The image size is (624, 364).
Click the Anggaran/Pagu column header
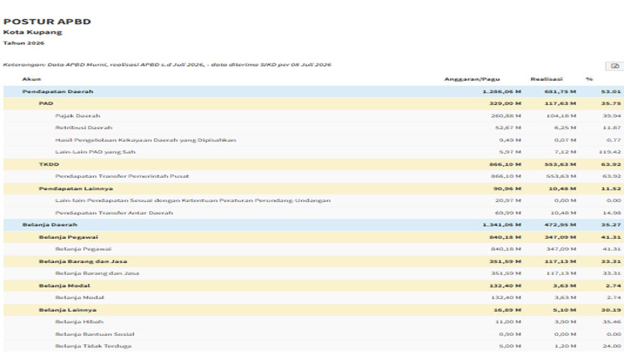[x=472, y=79]
